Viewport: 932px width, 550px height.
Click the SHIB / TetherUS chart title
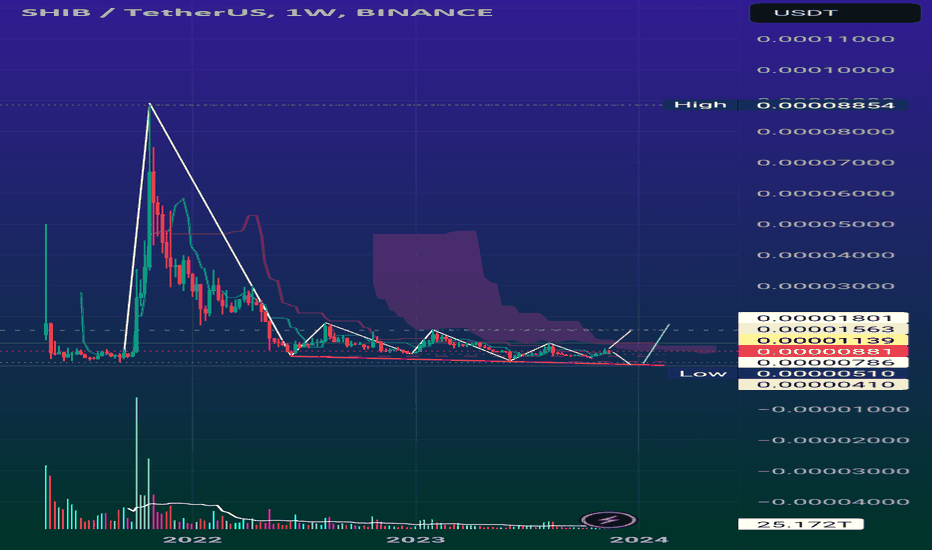point(257,12)
